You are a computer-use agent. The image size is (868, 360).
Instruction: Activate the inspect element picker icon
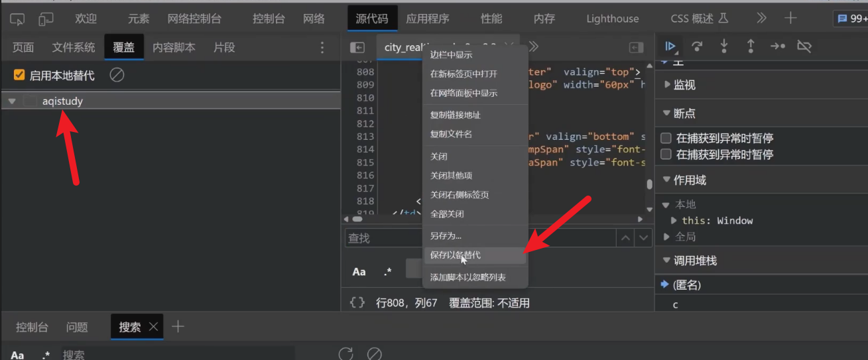[x=18, y=19]
